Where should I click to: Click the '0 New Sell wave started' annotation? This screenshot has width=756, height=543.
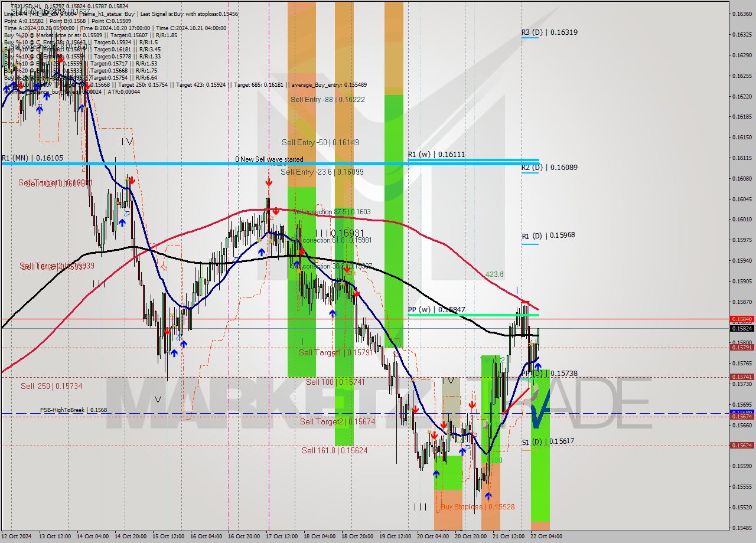click(x=269, y=159)
